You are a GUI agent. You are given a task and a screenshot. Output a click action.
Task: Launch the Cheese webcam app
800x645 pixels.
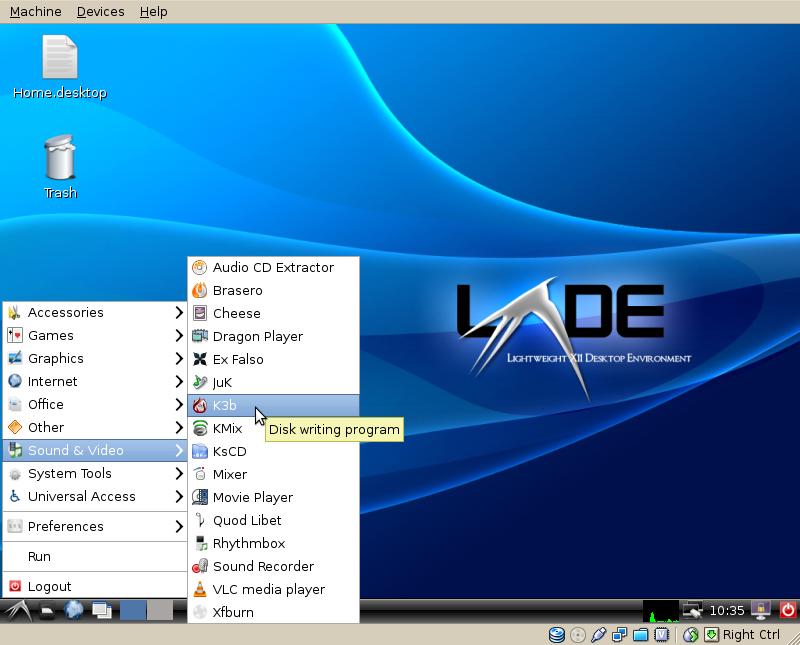tap(273, 313)
